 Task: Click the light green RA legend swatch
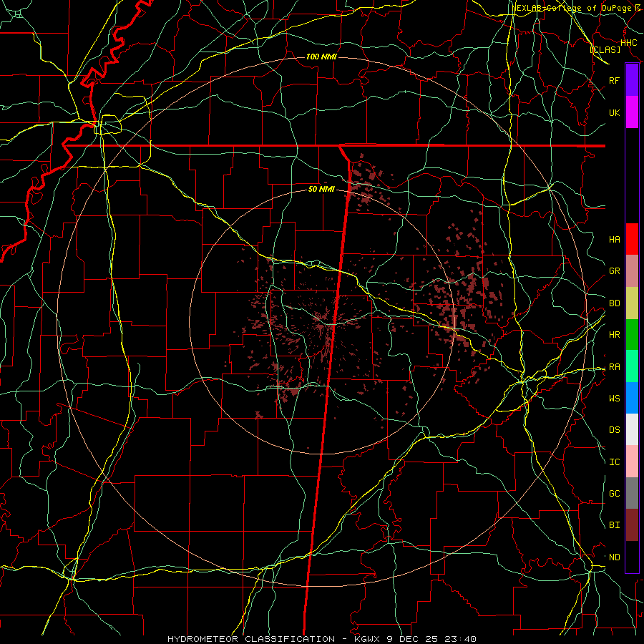632,366
